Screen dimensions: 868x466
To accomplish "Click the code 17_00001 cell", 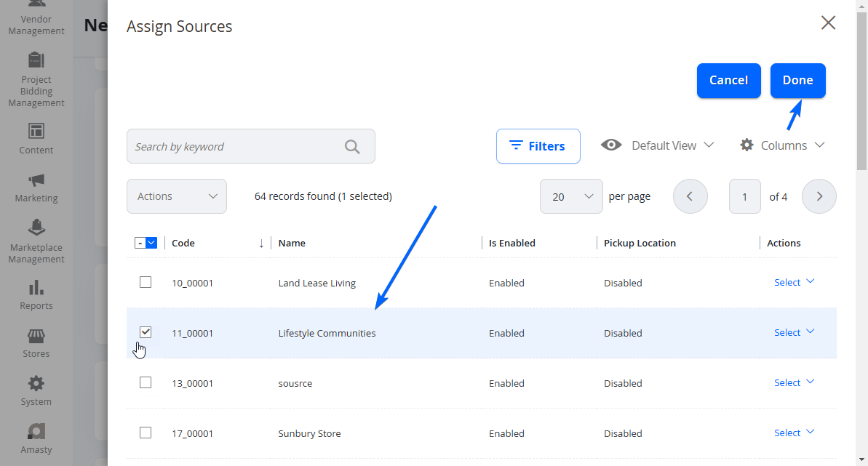I will point(192,433).
